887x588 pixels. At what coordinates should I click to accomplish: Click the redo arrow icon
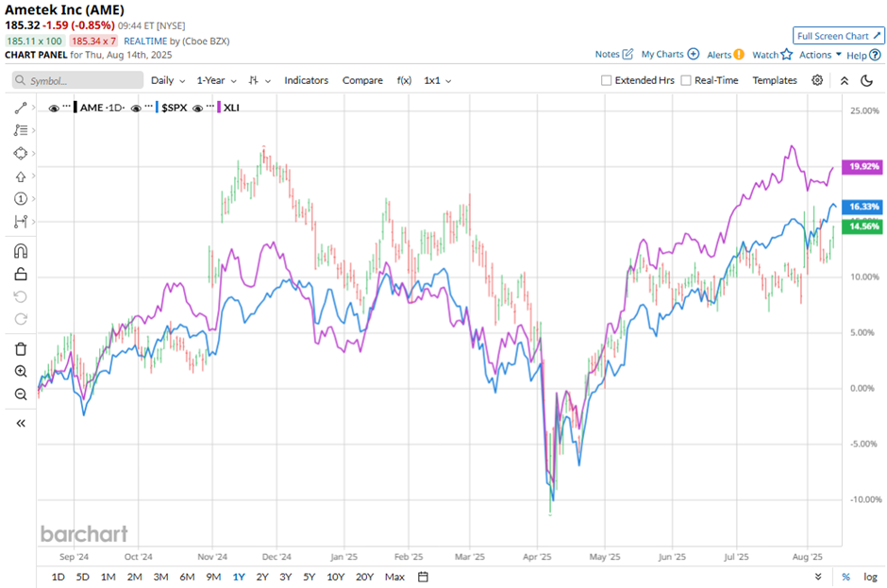21,319
